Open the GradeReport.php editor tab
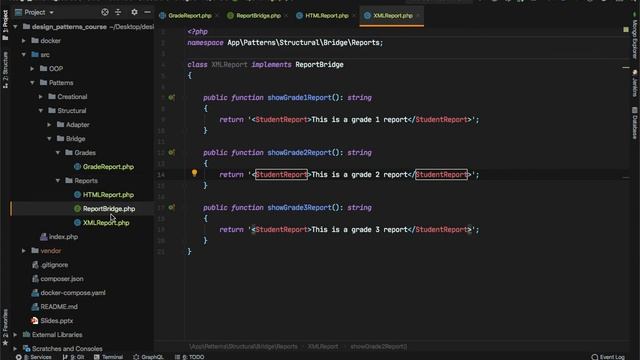The width and height of the screenshot is (640, 360). [x=189, y=16]
